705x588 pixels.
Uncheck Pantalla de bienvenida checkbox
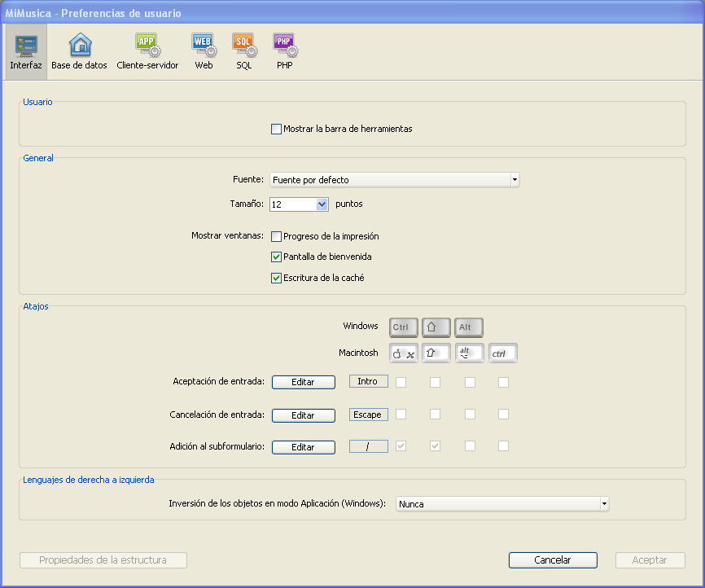coord(277,257)
